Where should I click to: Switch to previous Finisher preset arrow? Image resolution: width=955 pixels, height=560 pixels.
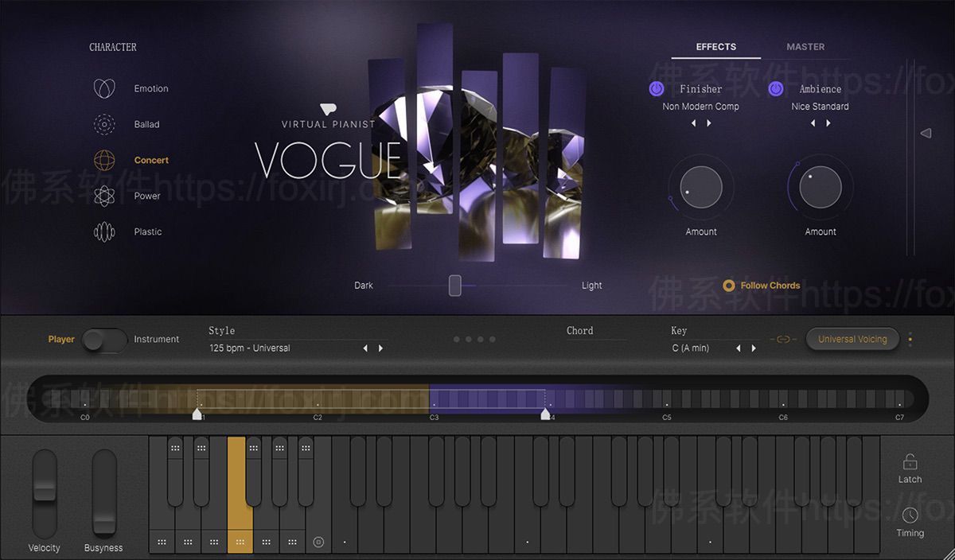coord(693,123)
